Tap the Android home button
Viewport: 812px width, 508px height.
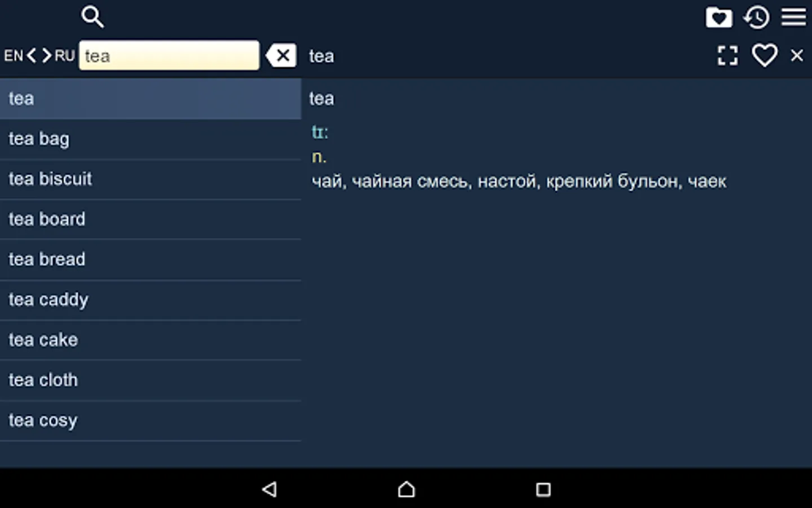(406, 489)
